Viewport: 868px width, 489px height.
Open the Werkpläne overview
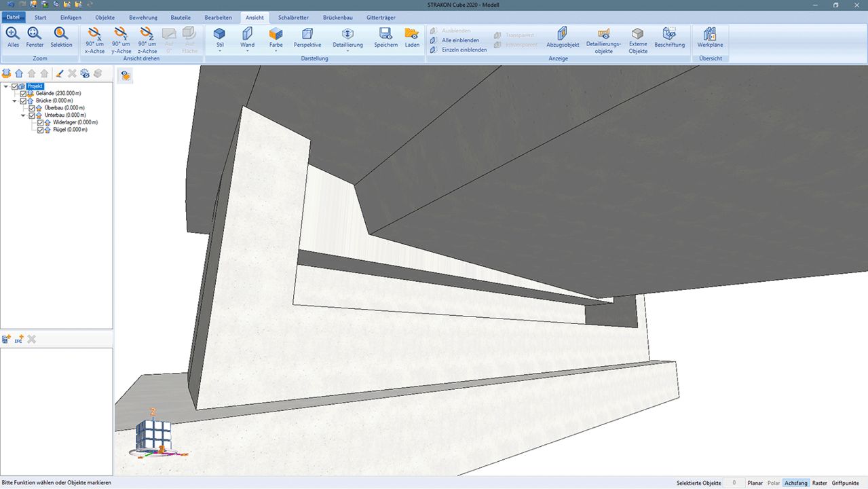(710, 37)
